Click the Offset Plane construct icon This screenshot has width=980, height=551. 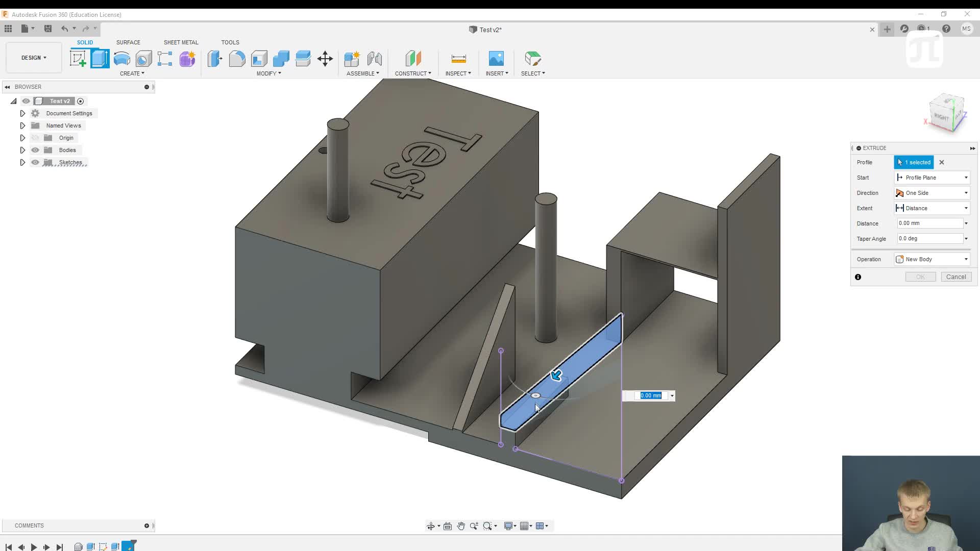pyautogui.click(x=413, y=59)
